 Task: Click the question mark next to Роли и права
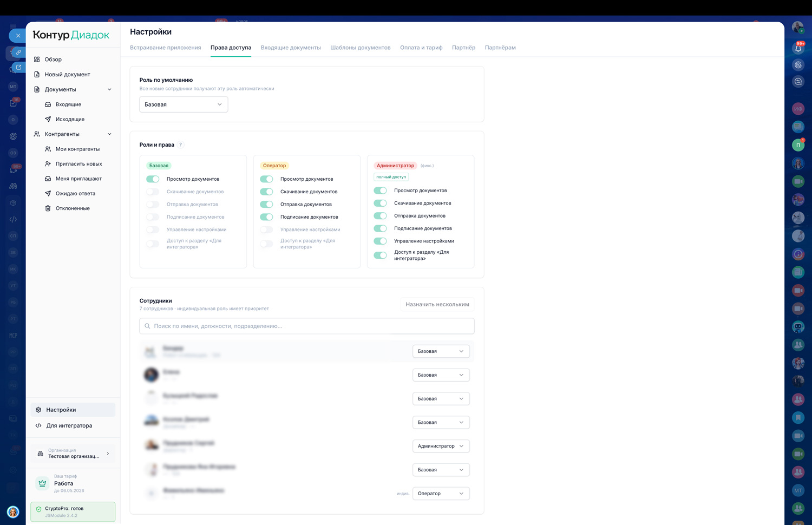point(181,145)
